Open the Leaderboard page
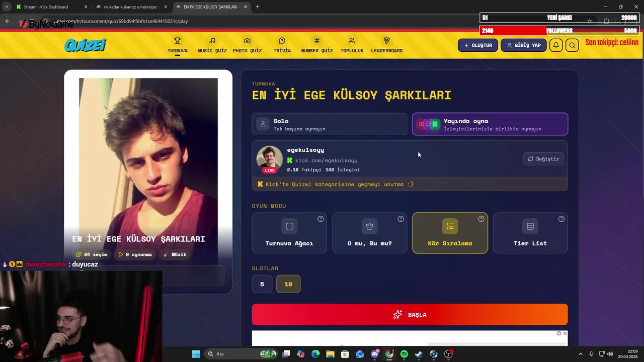The width and height of the screenshot is (644, 362). [387, 45]
